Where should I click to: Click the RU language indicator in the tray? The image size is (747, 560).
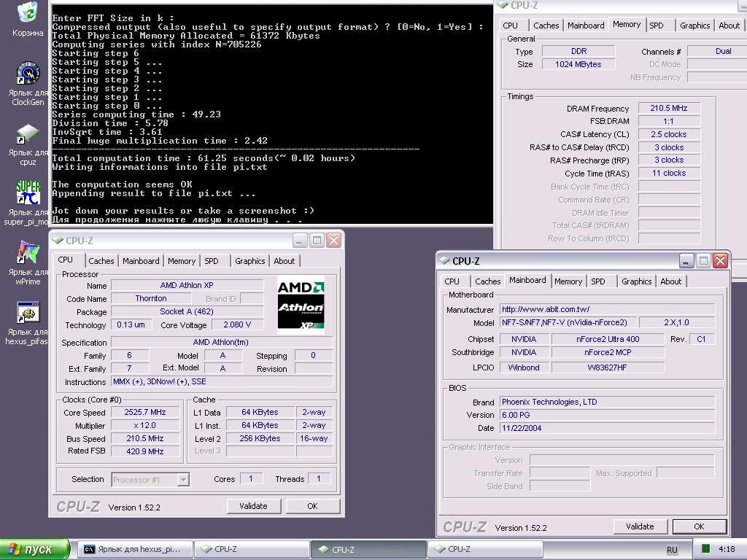[672, 550]
